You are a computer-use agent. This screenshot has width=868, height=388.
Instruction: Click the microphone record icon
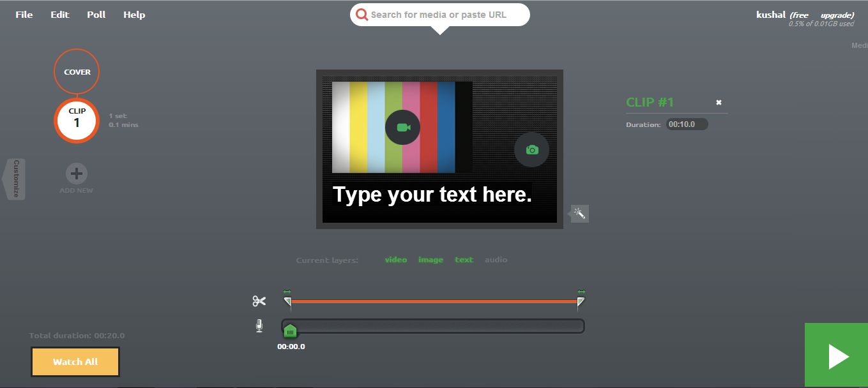pyautogui.click(x=259, y=326)
